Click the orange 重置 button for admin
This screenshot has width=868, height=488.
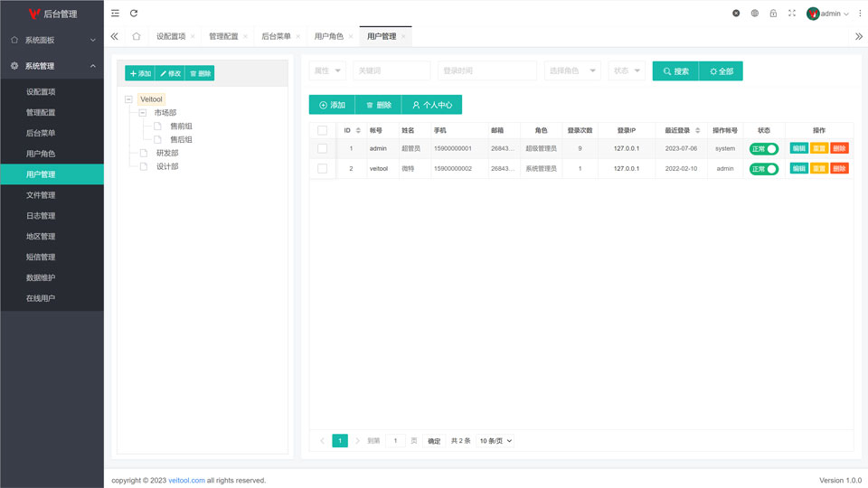pos(819,148)
